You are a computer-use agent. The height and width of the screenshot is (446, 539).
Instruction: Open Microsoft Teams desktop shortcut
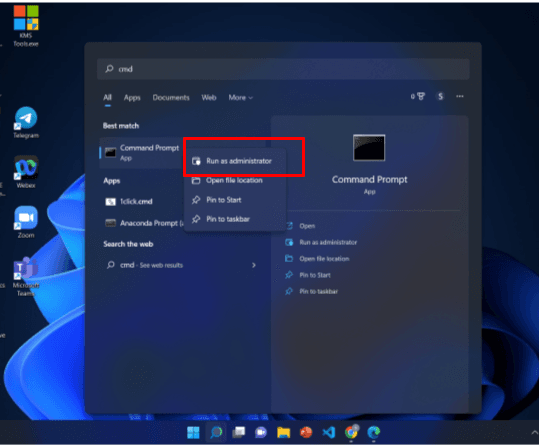tap(26, 276)
